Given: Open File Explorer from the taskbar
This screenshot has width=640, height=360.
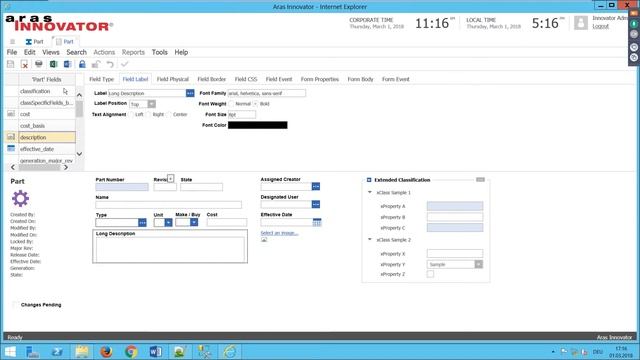Looking at the screenshot, I should coord(82,351).
